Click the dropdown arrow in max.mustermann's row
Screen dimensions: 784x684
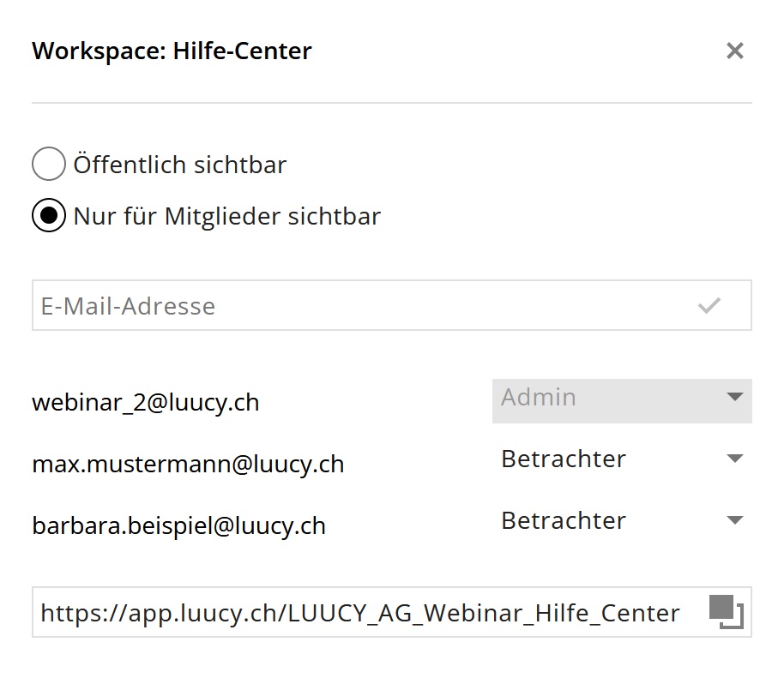pyautogui.click(x=734, y=459)
